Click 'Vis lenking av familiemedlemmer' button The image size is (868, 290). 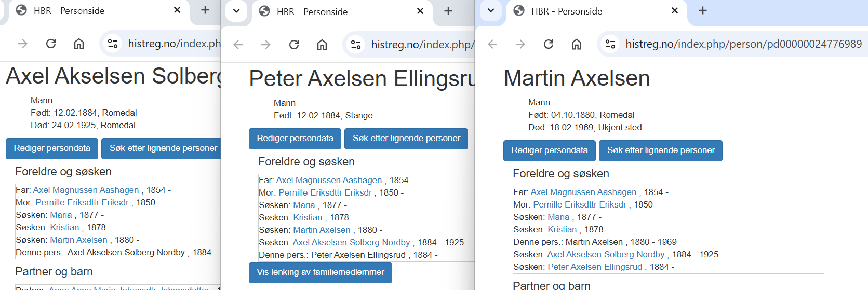[320, 272]
